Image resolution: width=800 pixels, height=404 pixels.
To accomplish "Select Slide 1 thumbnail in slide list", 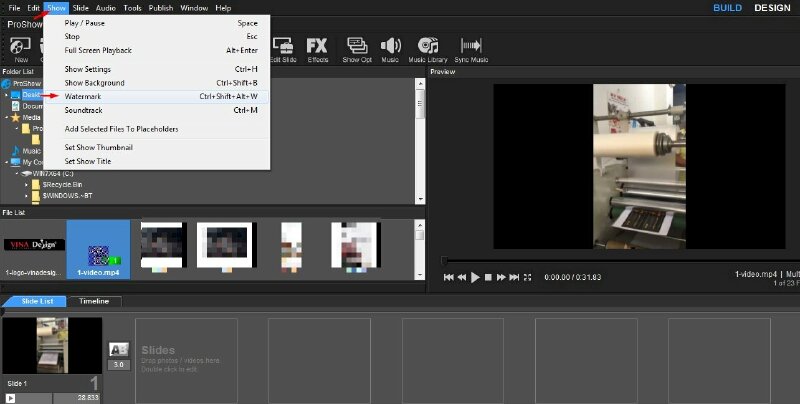I will 52,345.
